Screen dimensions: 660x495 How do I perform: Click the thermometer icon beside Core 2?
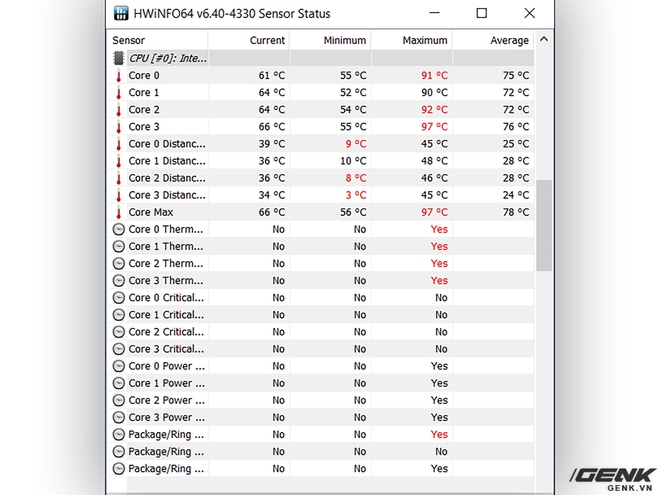pyautogui.click(x=119, y=110)
